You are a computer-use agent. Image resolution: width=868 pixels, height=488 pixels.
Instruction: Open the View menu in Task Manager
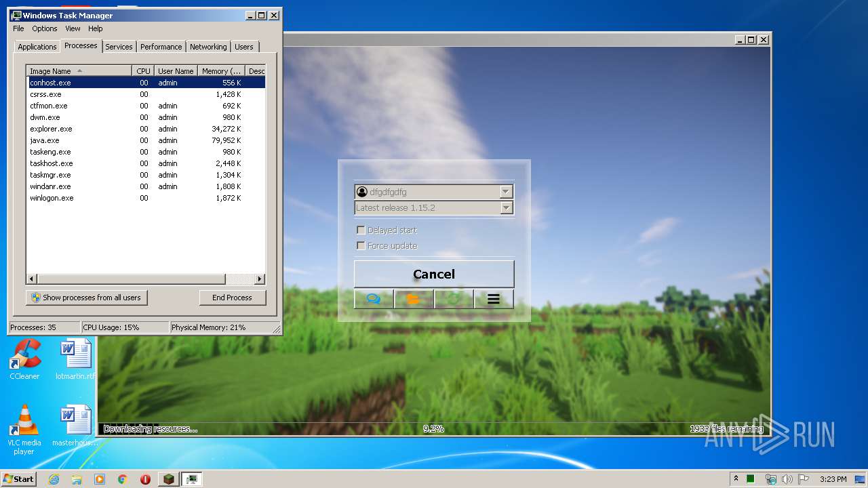coord(73,28)
